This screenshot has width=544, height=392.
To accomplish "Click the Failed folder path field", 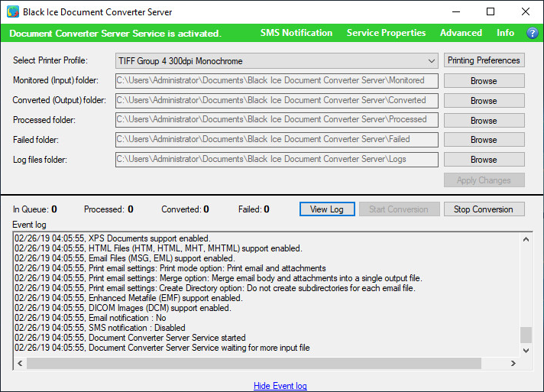I will [277, 140].
